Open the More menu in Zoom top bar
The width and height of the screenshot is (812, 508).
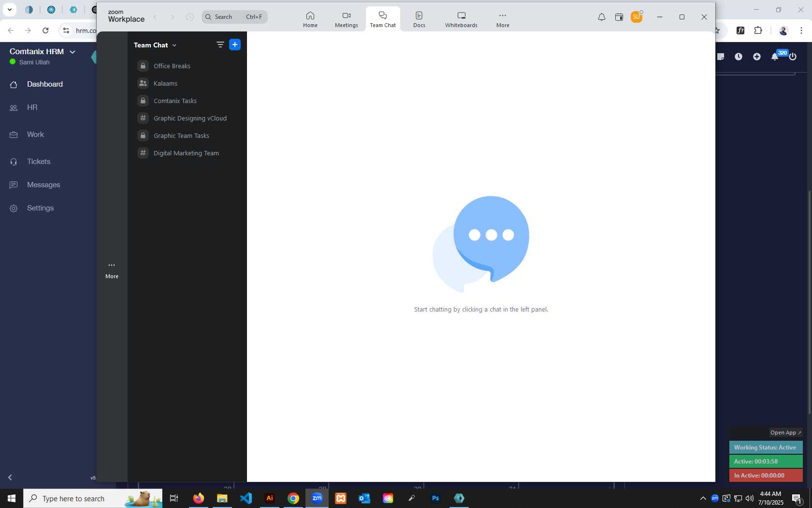[503, 19]
